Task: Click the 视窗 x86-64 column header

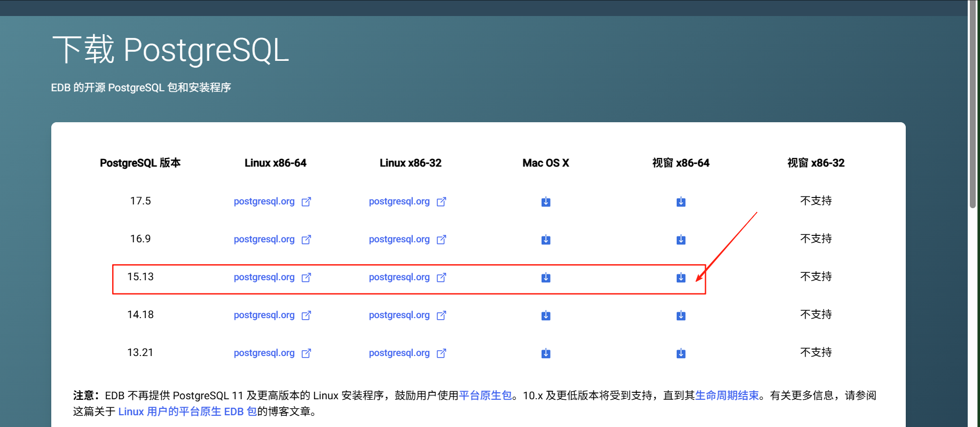Action: pos(681,163)
